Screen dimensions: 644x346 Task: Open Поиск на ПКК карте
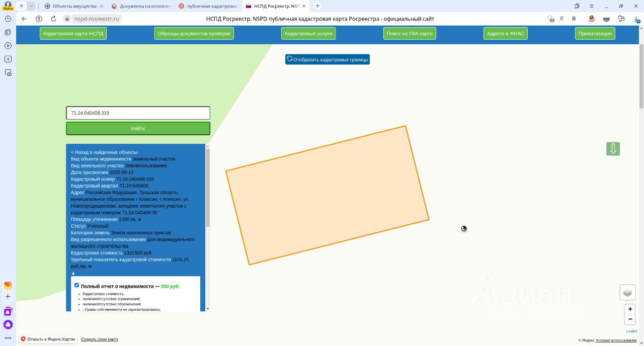[410, 33]
